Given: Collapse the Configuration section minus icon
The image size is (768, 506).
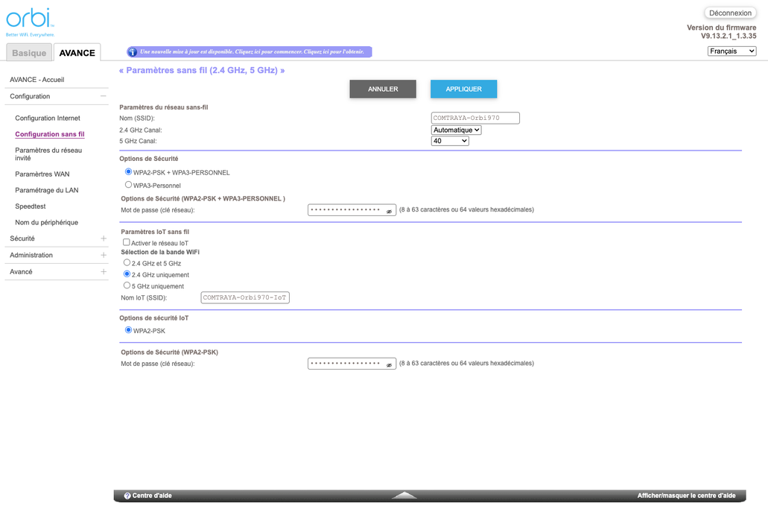Looking at the screenshot, I should (103, 96).
